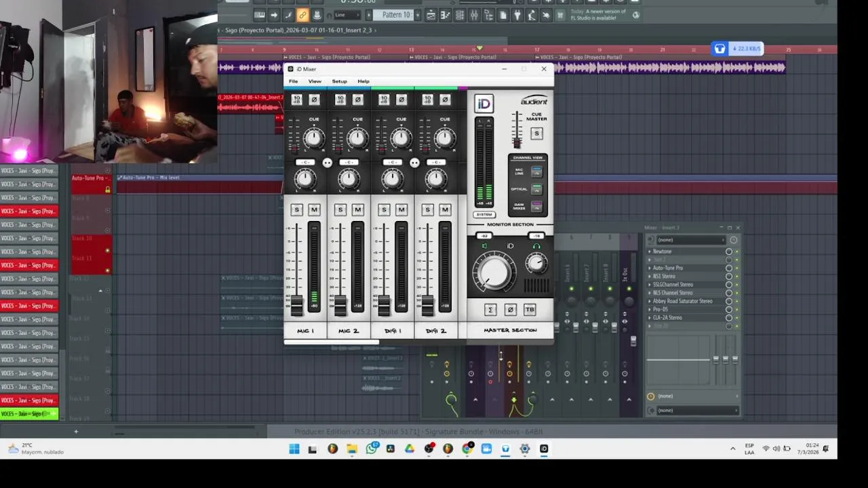The image size is (868, 488).
Task: Click the DIGI 2 volume fader handle
Action: click(427, 306)
